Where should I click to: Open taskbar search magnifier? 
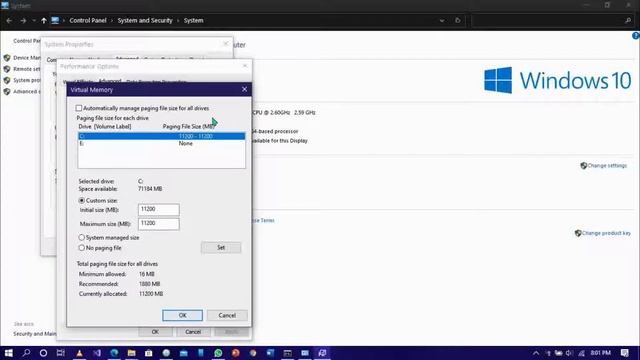point(26,353)
